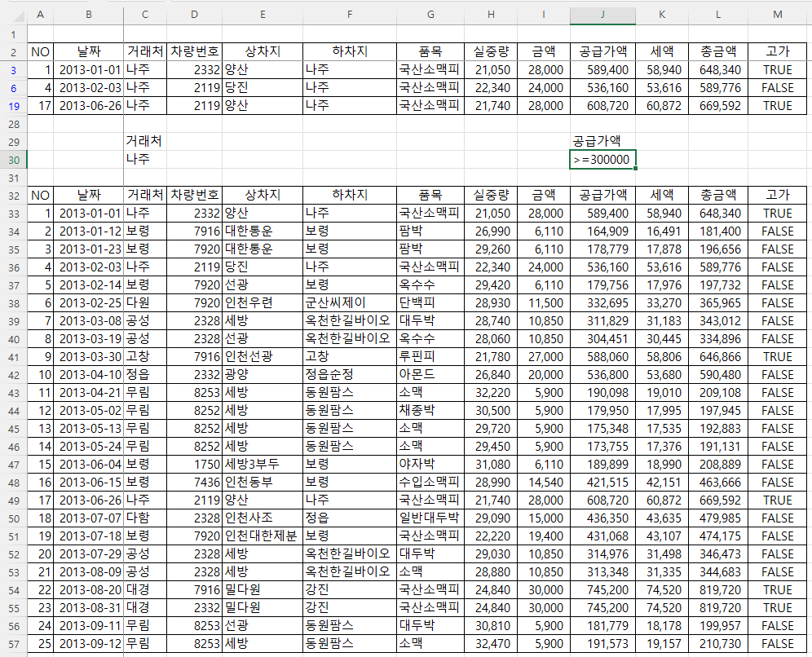Click cell 세방3부두 in row 47
Image resolution: width=812 pixels, height=657 pixels.
(263, 465)
